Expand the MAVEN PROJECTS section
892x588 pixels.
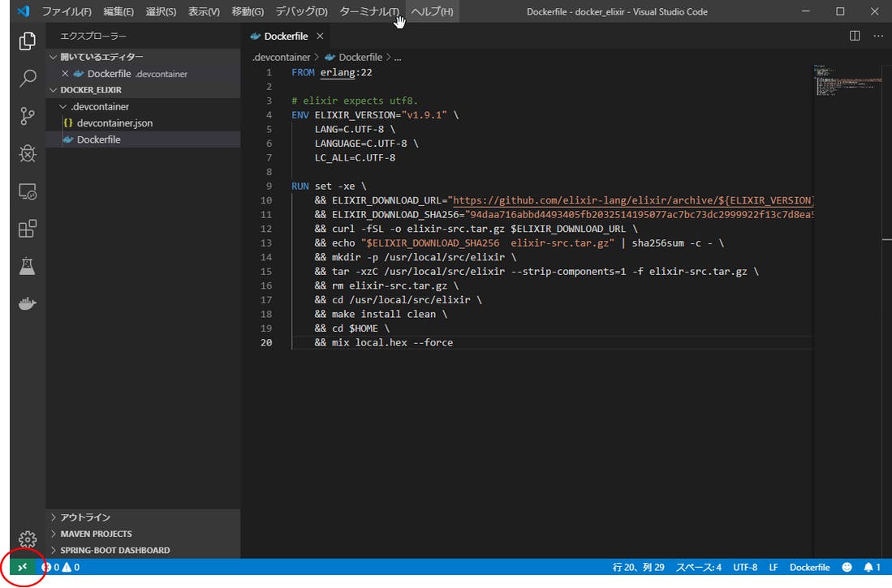95,534
